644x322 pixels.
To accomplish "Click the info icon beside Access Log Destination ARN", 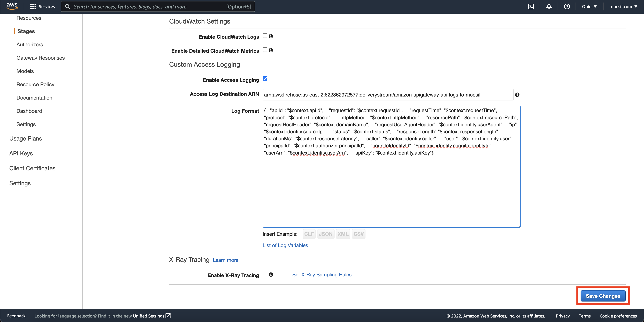I will (517, 95).
